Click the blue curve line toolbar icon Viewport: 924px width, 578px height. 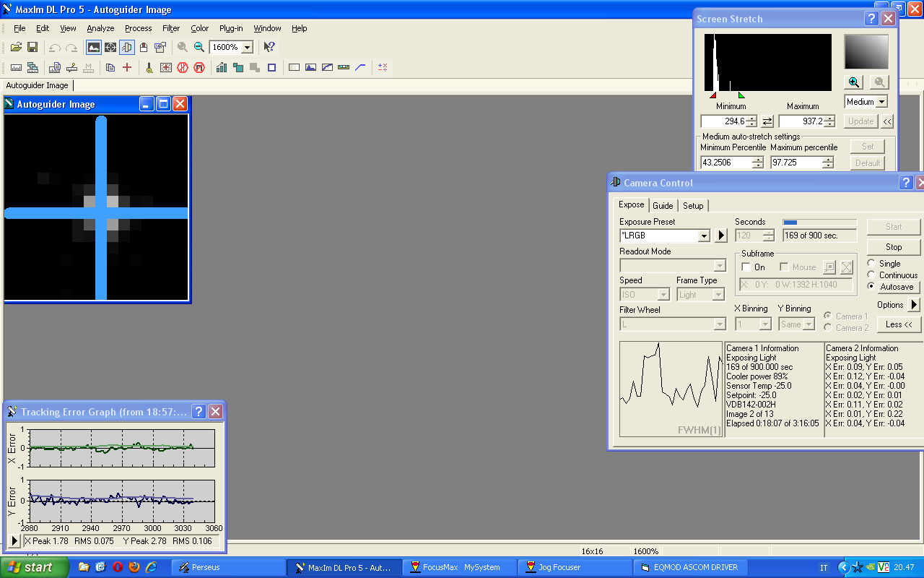click(x=360, y=67)
